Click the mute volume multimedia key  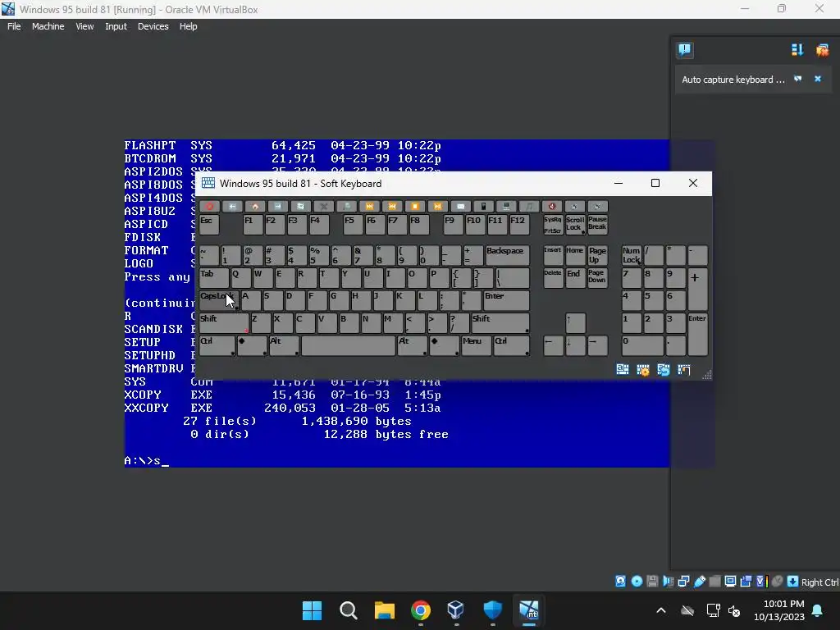pyautogui.click(x=552, y=206)
